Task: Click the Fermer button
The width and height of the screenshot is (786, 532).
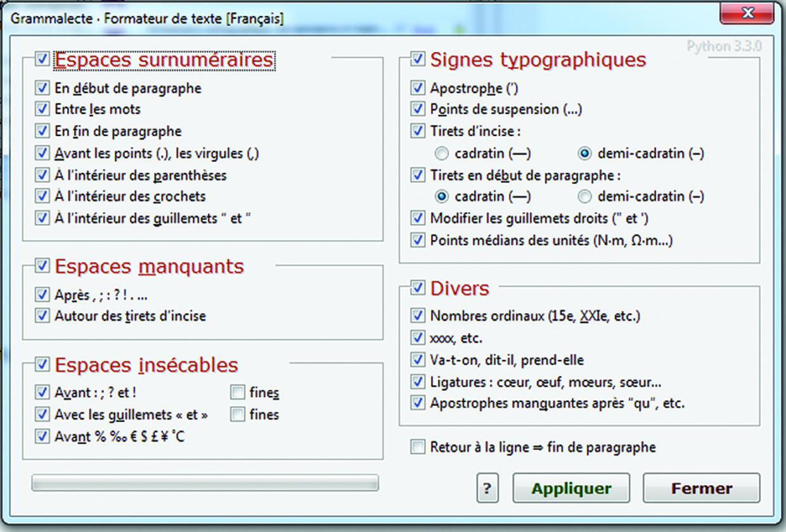Action: click(701, 488)
